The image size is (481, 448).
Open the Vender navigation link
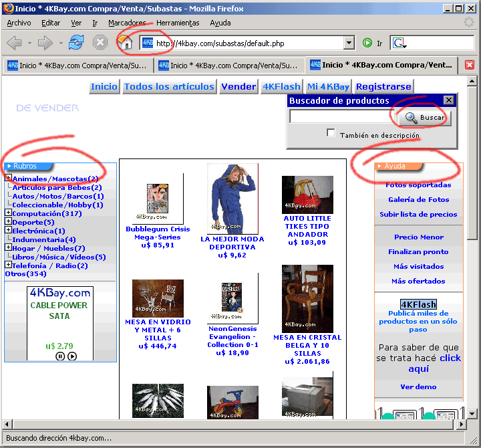pos(238,86)
